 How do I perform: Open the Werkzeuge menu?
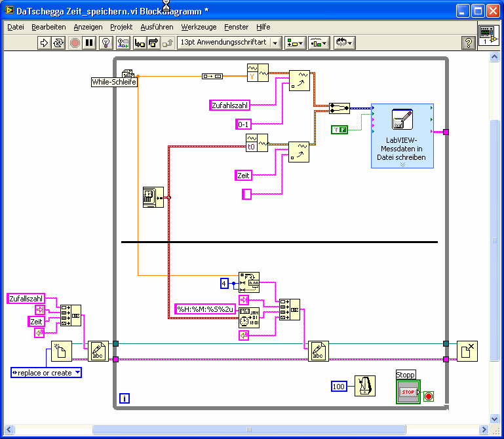tap(199, 27)
